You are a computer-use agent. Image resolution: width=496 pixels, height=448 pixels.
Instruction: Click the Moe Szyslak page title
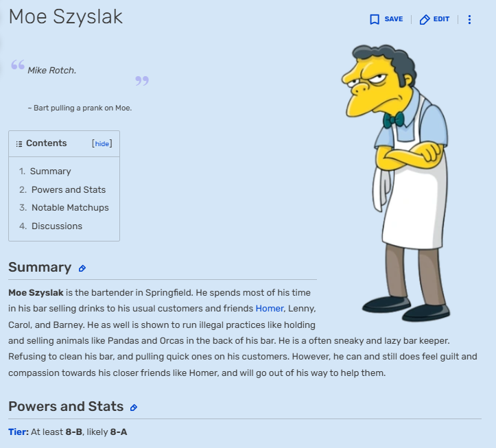pos(66,16)
